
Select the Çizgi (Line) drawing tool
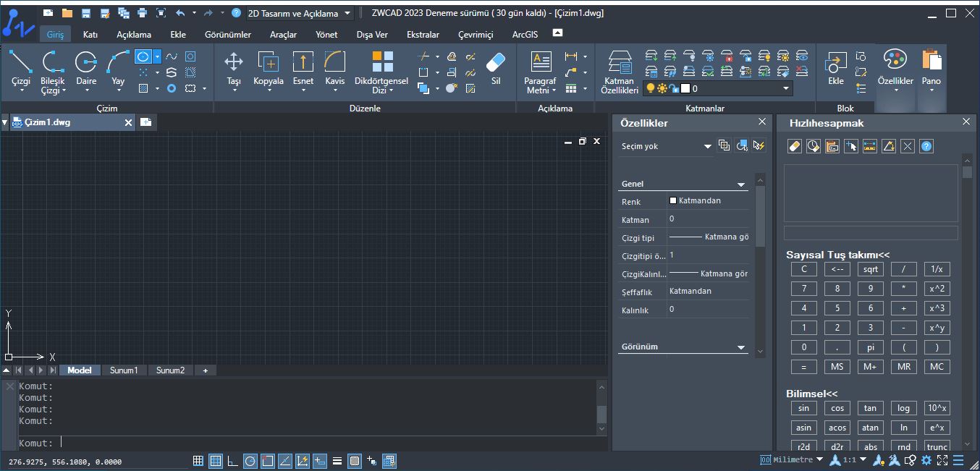(20, 69)
